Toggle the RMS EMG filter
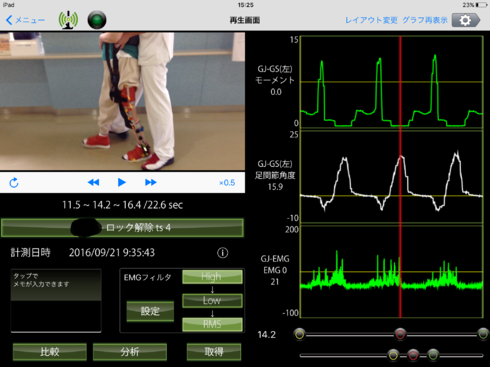 pyautogui.click(x=212, y=324)
